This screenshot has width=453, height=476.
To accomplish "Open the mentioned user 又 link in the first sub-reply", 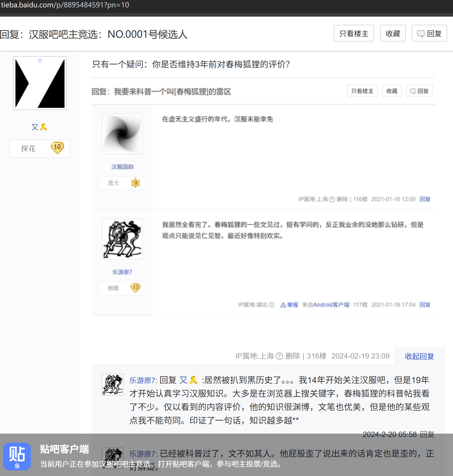I will [183, 380].
